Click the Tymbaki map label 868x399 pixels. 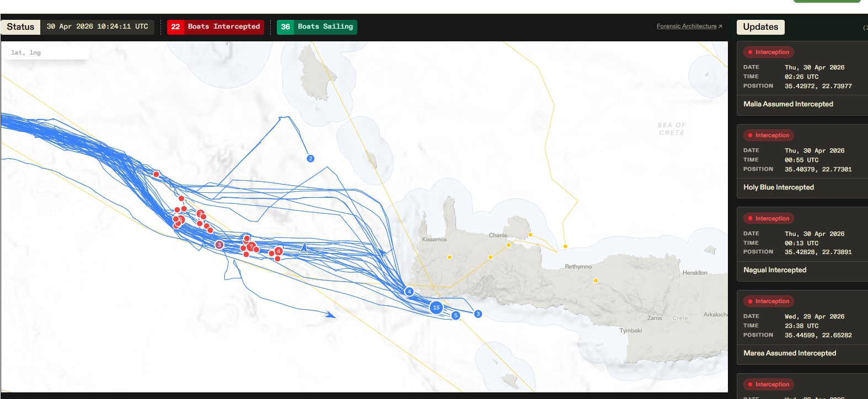(630, 331)
